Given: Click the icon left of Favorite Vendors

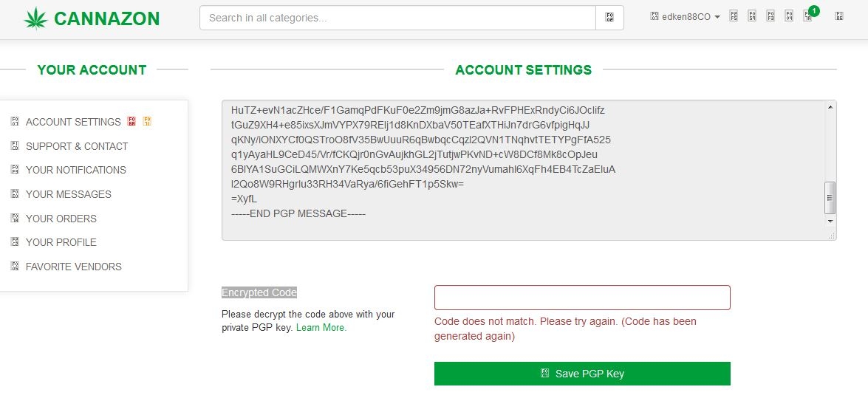Looking at the screenshot, I should (15, 266).
